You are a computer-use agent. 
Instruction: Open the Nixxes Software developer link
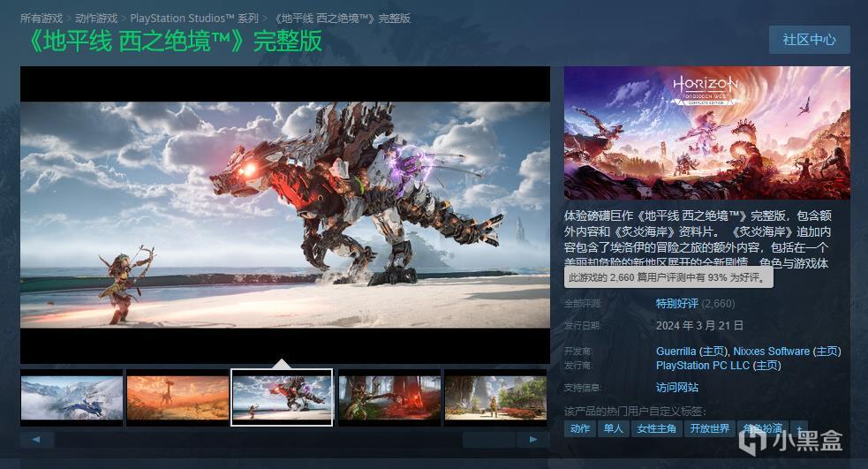[x=771, y=351]
